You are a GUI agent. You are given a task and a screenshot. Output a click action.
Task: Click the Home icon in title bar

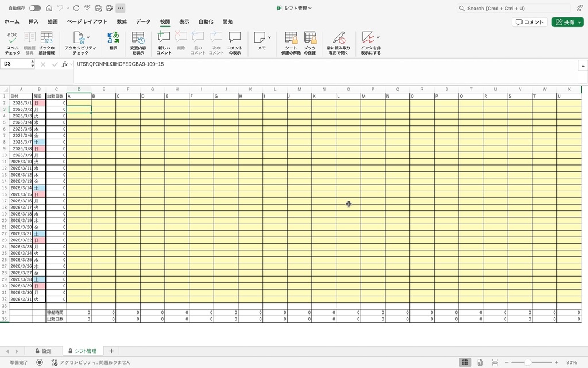(x=49, y=8)
